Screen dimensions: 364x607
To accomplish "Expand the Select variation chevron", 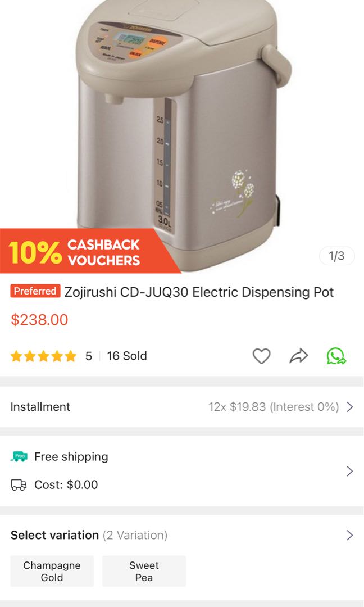I will pos(350,535).
